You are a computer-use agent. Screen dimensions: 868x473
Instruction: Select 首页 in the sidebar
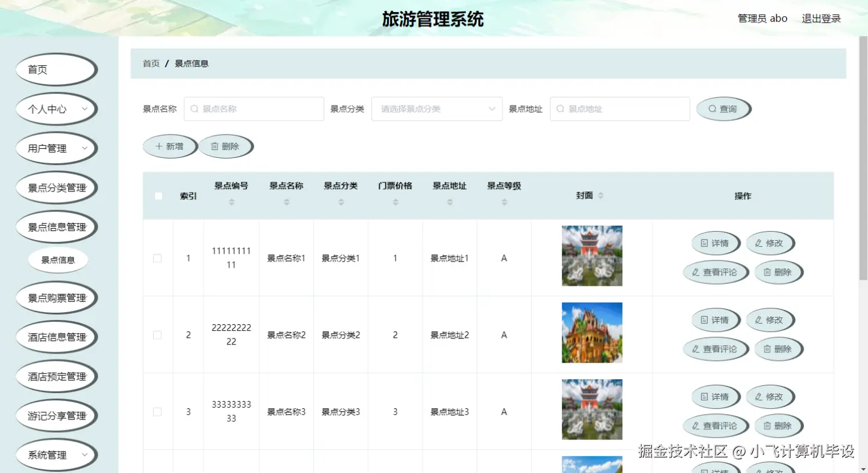point(56,69)
